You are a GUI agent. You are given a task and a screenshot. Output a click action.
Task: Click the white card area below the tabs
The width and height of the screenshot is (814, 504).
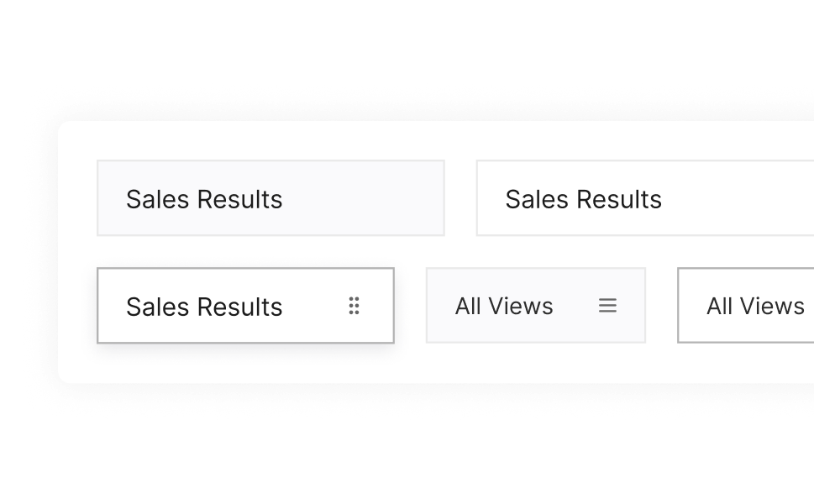tap(420, 364)
